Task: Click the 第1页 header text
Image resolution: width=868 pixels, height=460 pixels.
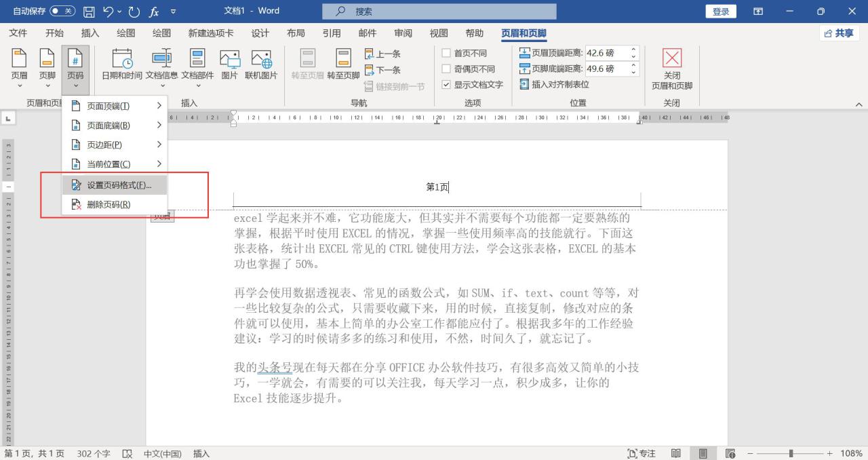Action: point(437,187)
